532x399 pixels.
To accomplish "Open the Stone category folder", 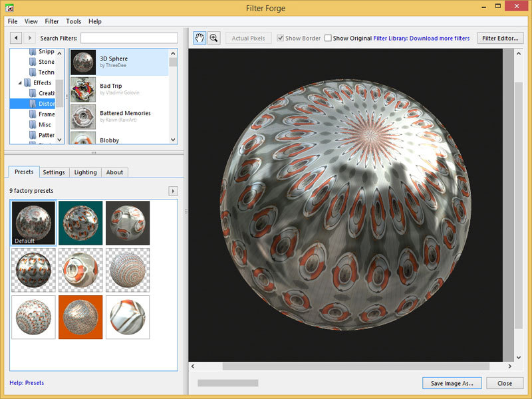I will [x=43, y=62].
